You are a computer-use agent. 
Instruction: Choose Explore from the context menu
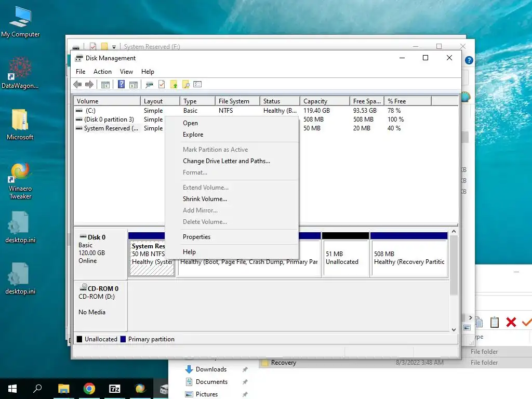(x=232, y=135)
